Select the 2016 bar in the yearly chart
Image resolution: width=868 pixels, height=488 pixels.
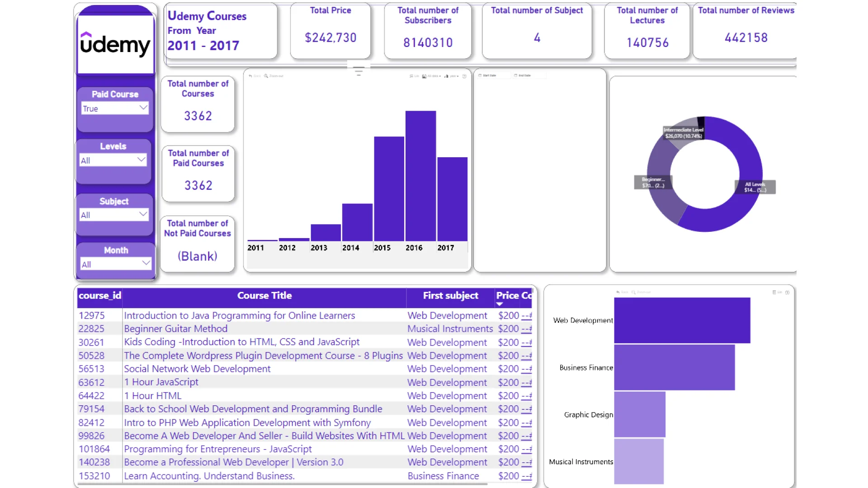[x=420, y=176]
